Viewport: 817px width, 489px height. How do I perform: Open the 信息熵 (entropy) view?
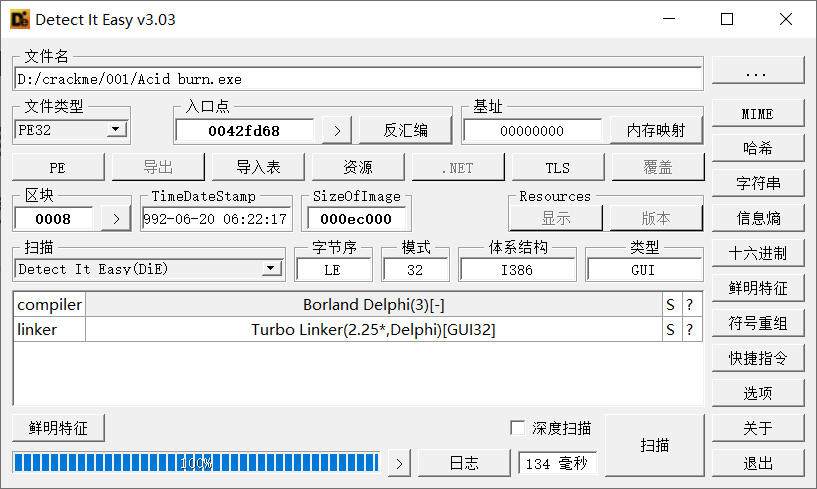[758, 218]
